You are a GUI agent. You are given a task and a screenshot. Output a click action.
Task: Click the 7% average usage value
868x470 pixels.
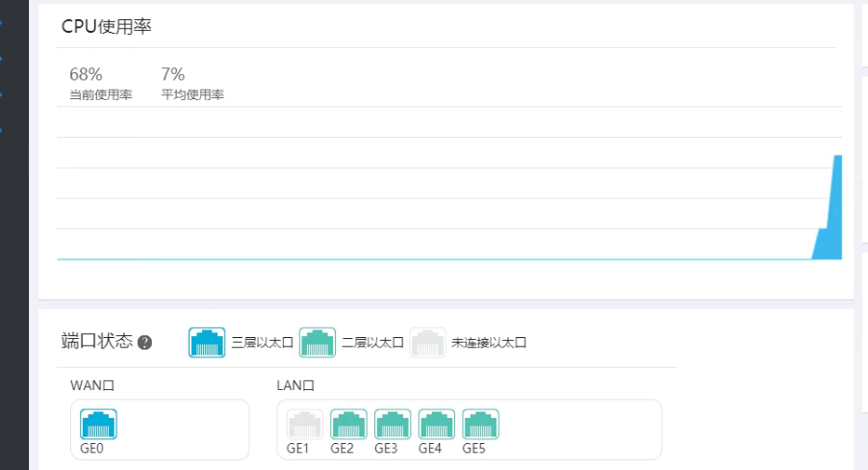[x=173, y=74]
